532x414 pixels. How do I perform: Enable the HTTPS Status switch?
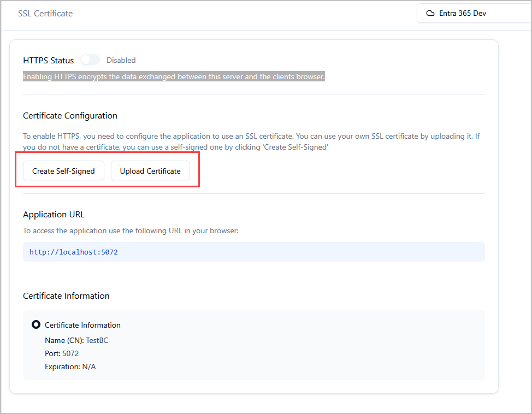pos(90,60)
